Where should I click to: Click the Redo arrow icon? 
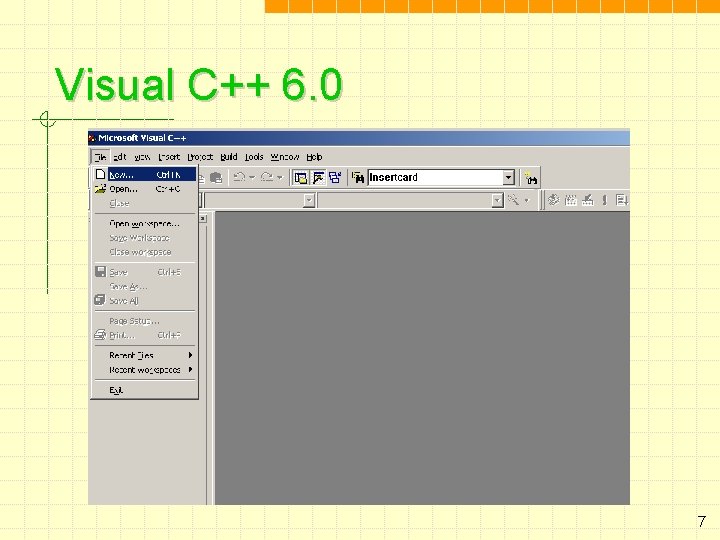tap(267, 177)
